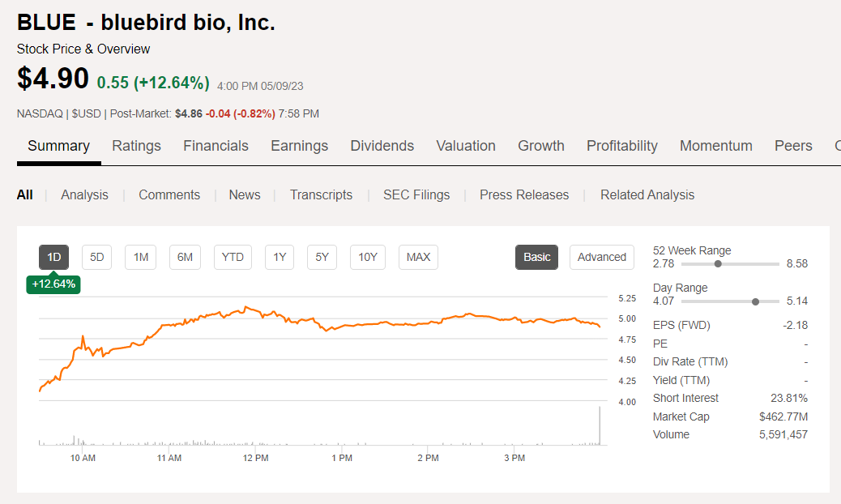Viewport: 841px width, 504px height.
Task: Click the closing volume spike bar
Action: tap(600, 425)
